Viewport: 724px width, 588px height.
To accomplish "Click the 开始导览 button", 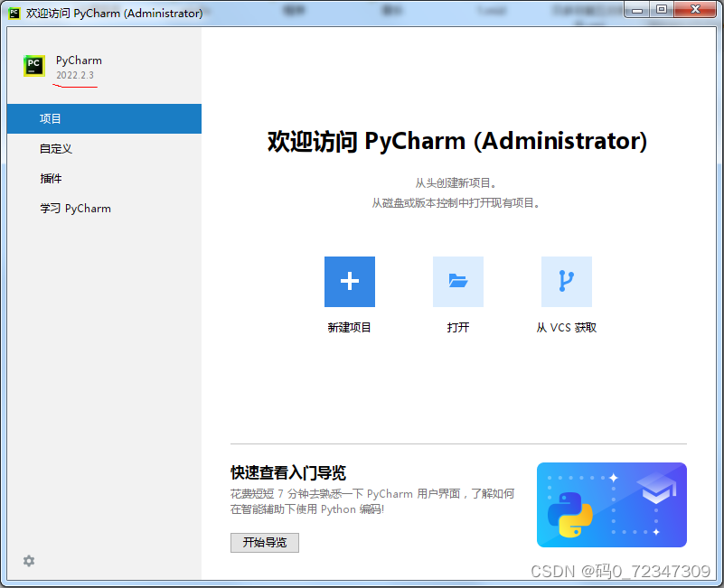I will (265, 542).
